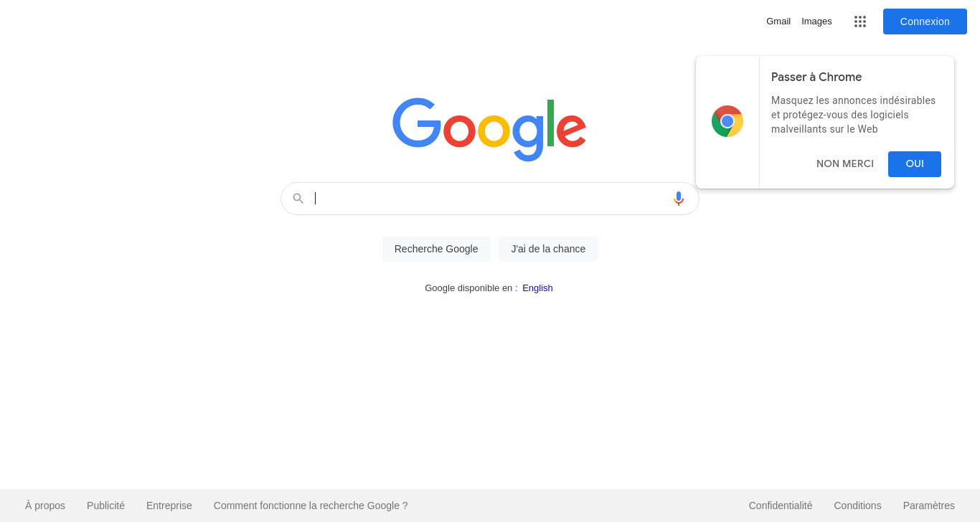Image resolution: width=980 pixels, height=522 pixels.
Task: Open the Entreprise footer link
Action: click(x=169, y=506)
